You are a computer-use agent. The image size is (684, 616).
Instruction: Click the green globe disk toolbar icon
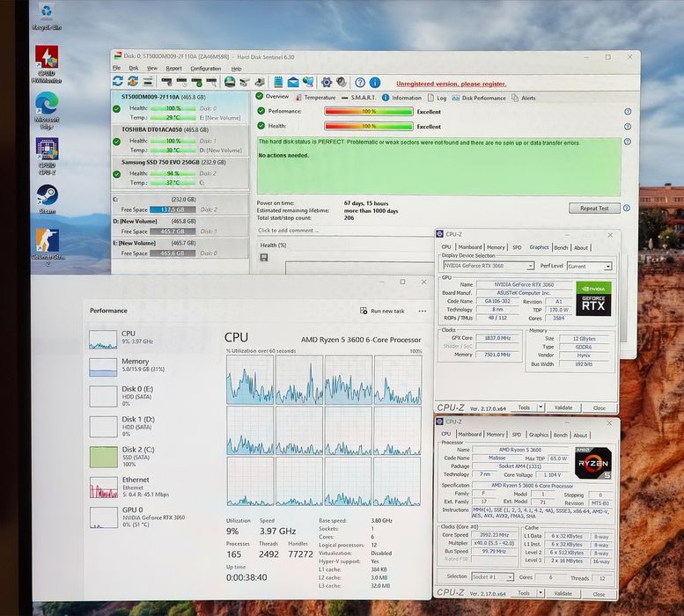coord(230,82)
